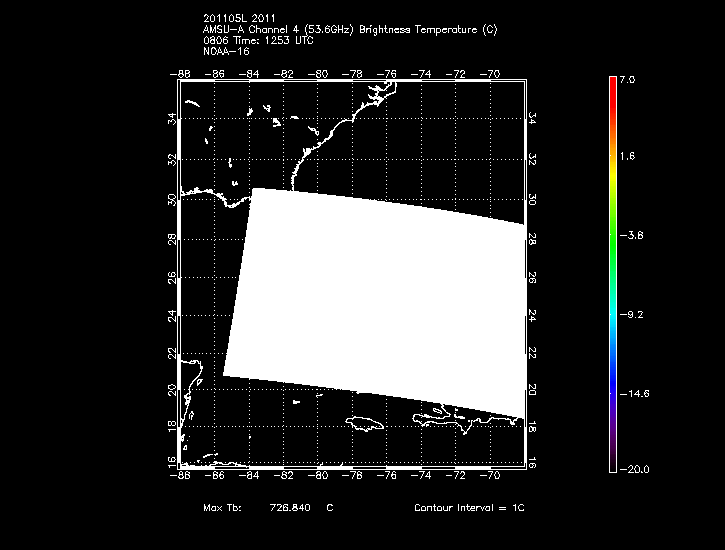Click the 'Max Tb:' label
Screen dimensions: 725x550
click(222, 507)
